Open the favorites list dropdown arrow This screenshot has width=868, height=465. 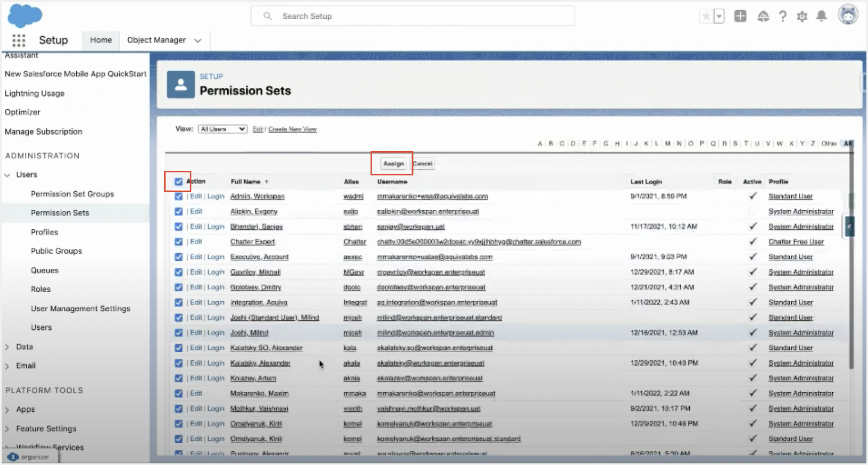coord(719,17)
